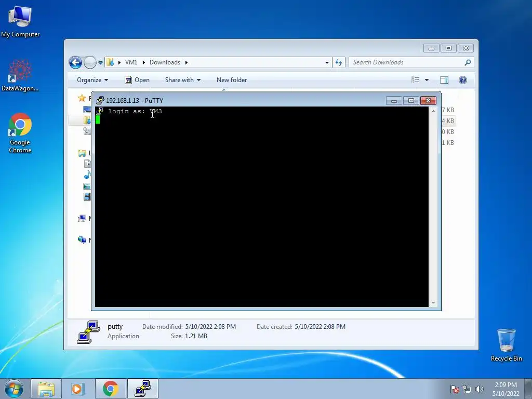Click the Downloads breadcrumb in address bar
Viewport: 532px width, 399px height.
click(x=165, y=62)
